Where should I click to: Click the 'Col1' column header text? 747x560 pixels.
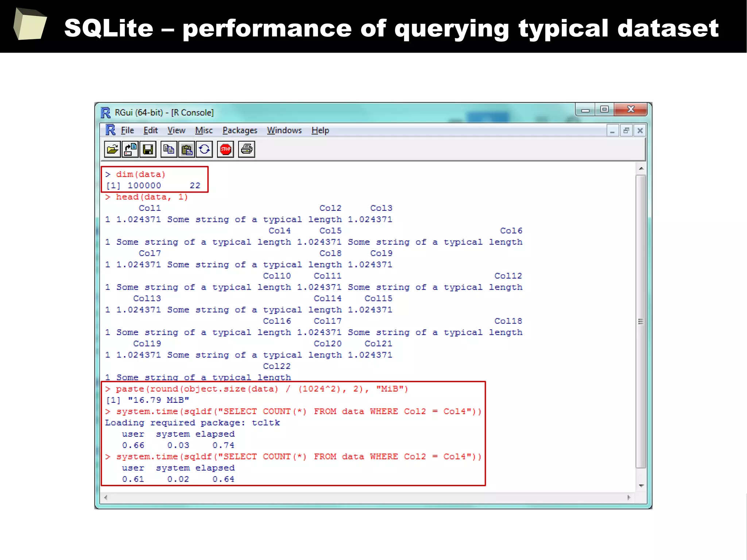click(150, 208)
